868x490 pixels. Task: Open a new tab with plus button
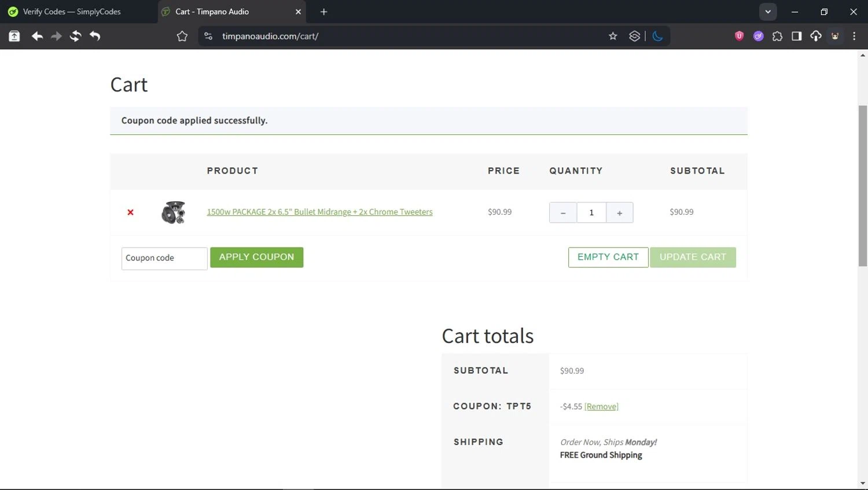tap(324, 12)
